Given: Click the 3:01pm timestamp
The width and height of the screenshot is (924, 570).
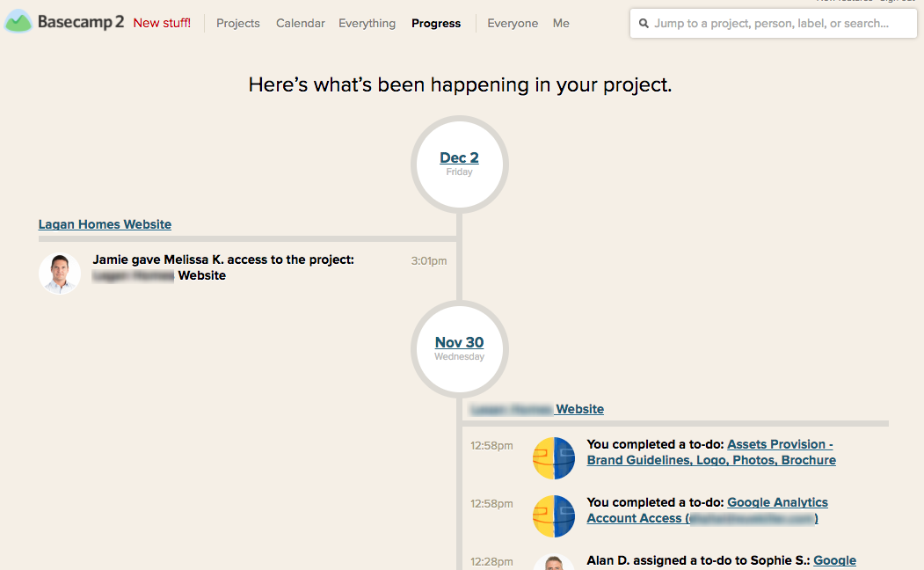Looking at the screenshot, I should pyautogui.click(x=429, y=261).
